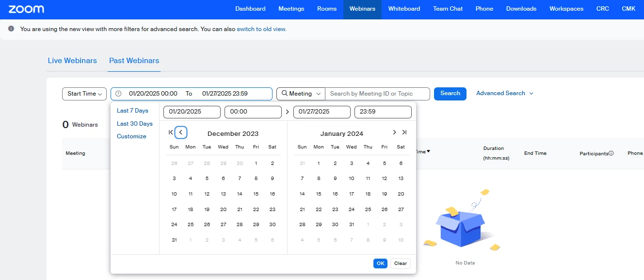644x280 pixels.
Task: Click the Duration (hh:mm:ss) column header
Action: (x=496, y=153)
